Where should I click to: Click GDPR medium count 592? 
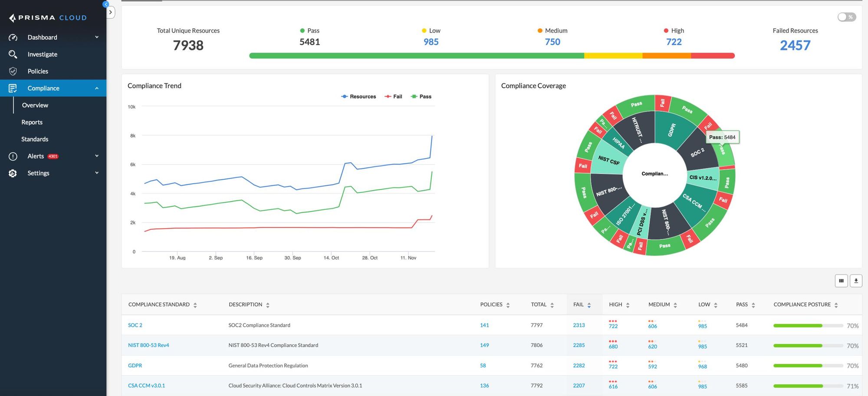[x=652, y=366]
